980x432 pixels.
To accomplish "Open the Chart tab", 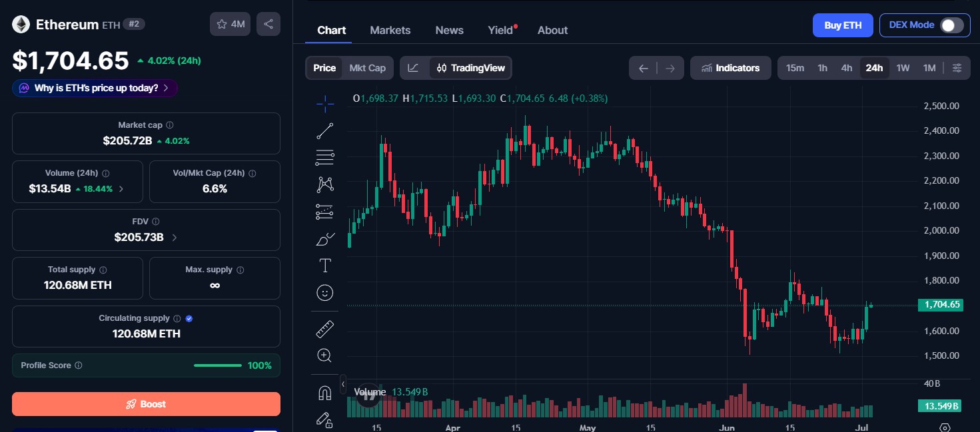I will point(331,30).
